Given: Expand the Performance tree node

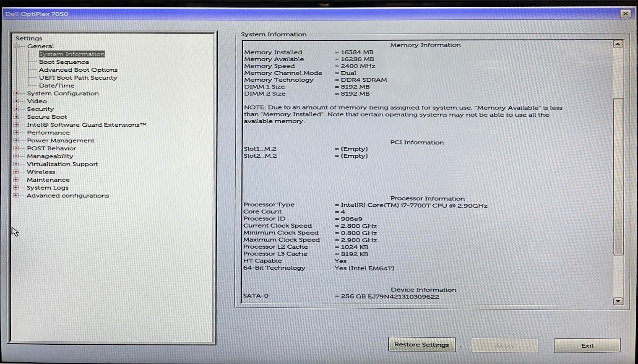Looking at the screenshot, I should (16, 133).
